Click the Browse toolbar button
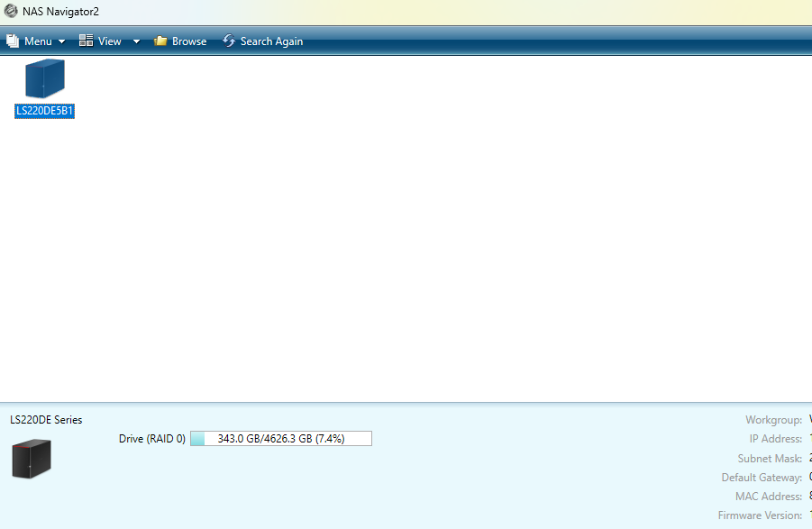 click(180, 41)
